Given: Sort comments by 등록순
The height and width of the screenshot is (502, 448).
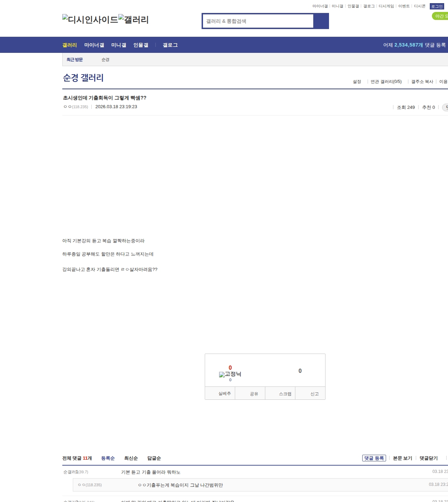Looking at the screenshot, I should click(108, 458).
